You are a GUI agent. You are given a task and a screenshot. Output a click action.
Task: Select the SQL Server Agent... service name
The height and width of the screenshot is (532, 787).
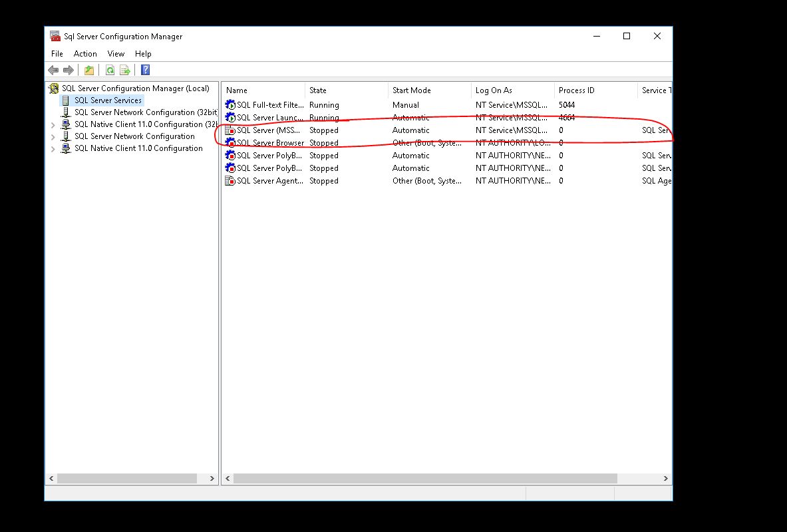tap(270, 181)
